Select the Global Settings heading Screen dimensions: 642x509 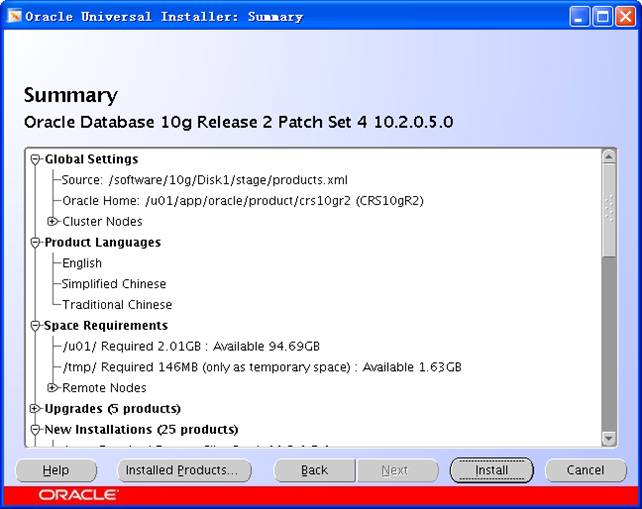click(91, 159)
